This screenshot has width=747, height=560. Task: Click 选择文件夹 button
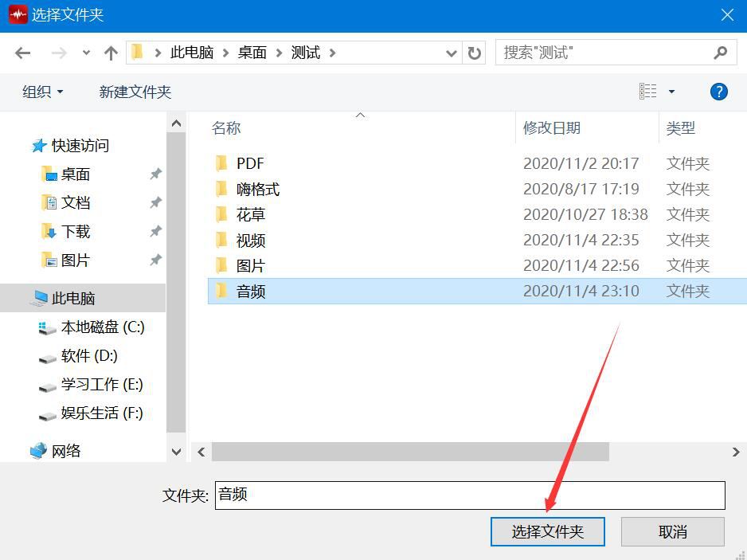[548, 531]
